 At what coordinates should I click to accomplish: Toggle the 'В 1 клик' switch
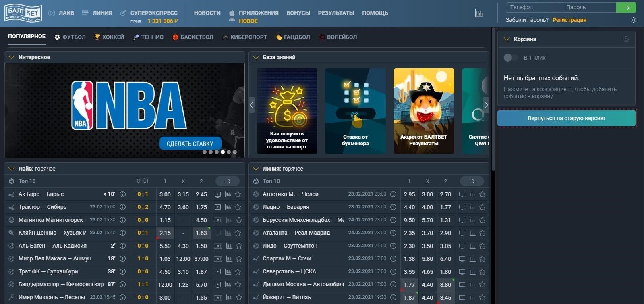511,58
